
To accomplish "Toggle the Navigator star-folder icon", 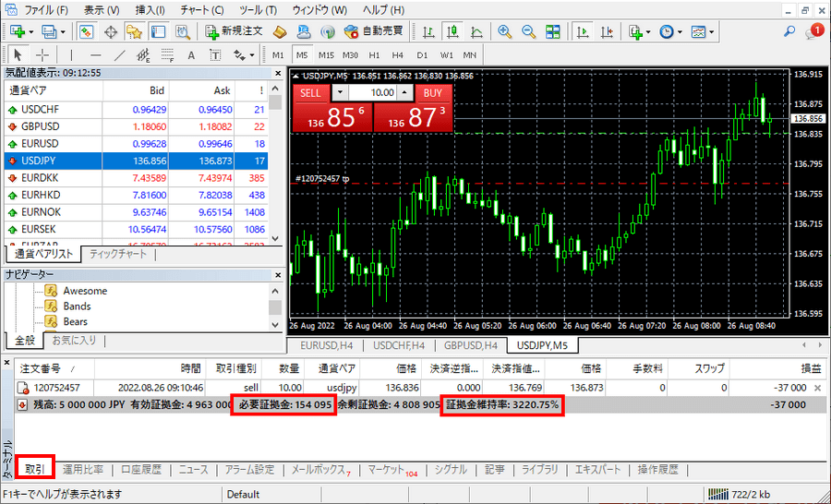I will (135, 31).
